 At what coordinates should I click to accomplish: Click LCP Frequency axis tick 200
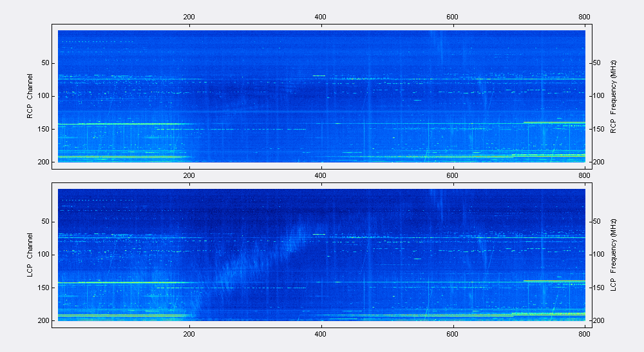click(599, 320)
